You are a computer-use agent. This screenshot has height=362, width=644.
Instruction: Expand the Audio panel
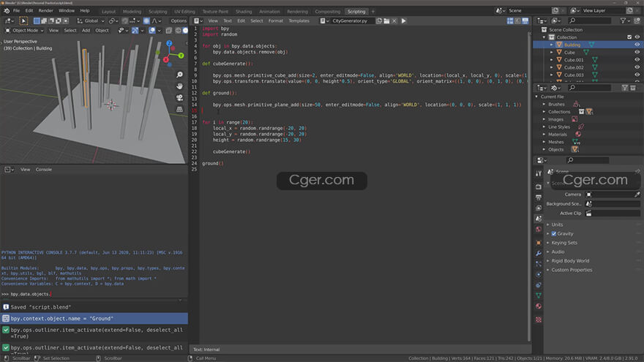[x=558, y=252]
